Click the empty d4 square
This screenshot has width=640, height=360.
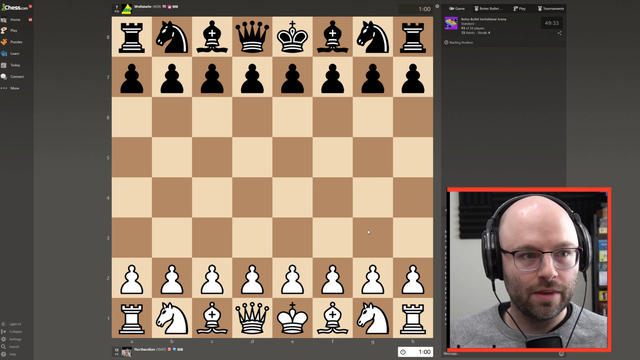[252, 198]
